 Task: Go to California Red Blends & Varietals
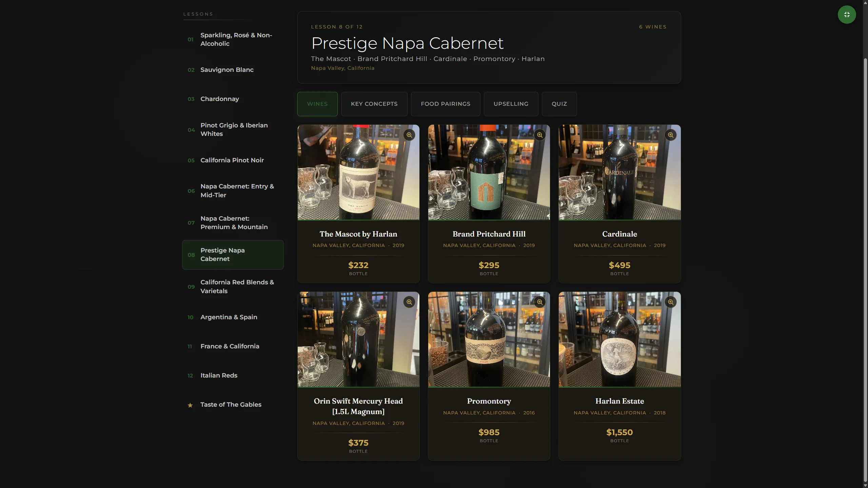pos(233,287)
